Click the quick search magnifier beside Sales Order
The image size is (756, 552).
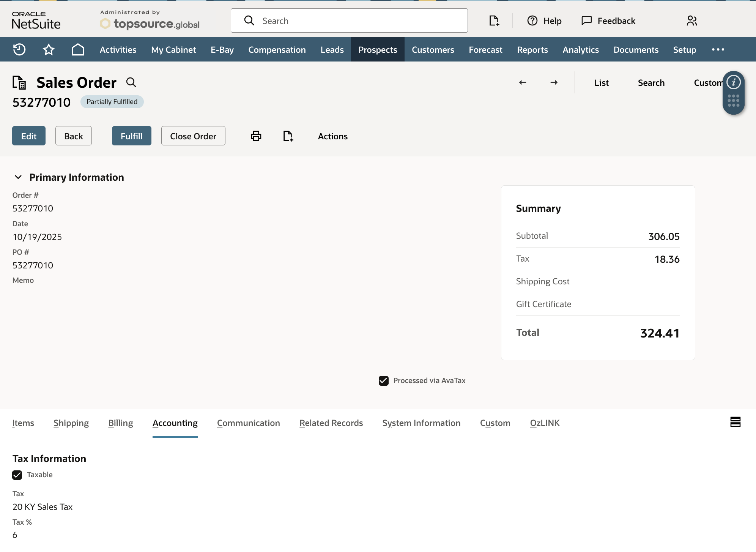click(131, 82)
